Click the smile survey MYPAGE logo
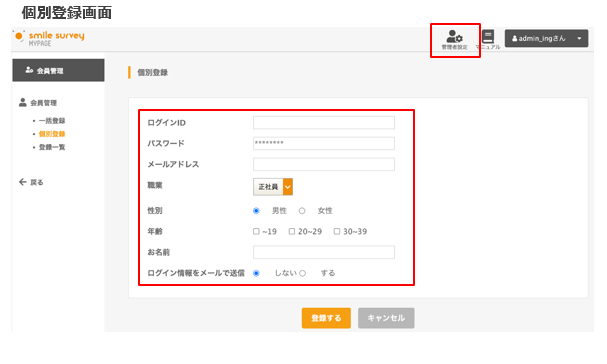Screen dimensions: 607x364 [x=49, y=38]
